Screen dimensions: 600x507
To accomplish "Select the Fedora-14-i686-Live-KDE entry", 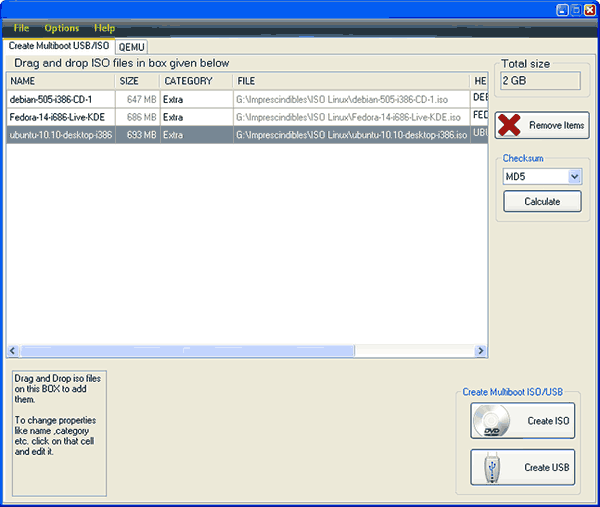I will [59, 117].
